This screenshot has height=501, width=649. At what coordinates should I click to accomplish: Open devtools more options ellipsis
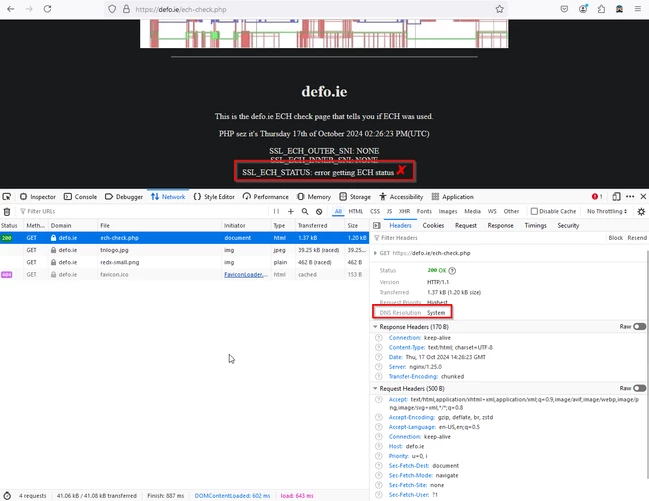coord(630,197)
